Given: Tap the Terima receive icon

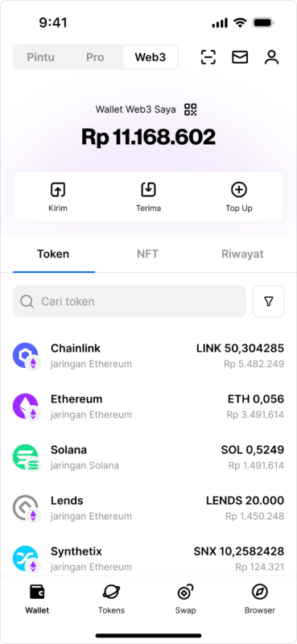Looking at the screenshot, I should (x=148, y=190).
